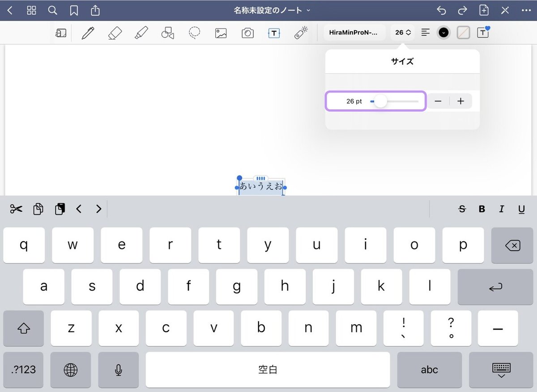Open the camera to capture a photo
The image size is (537, 392).
click(247, 32)
